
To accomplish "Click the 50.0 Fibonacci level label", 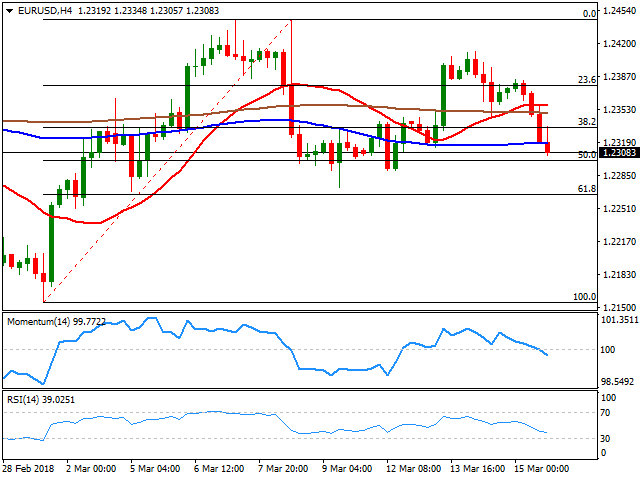I will tap(587, 155).
